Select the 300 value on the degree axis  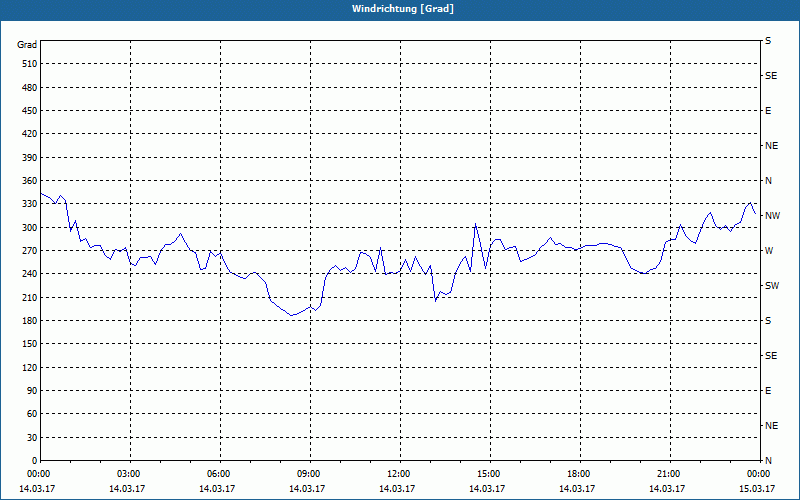29,228
